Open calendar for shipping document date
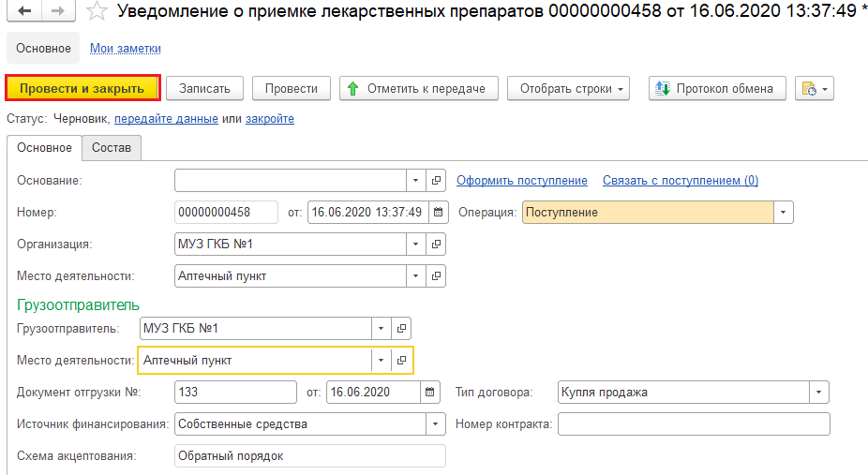The width and height of the screenshot is (868, 475). coord(429,392)
